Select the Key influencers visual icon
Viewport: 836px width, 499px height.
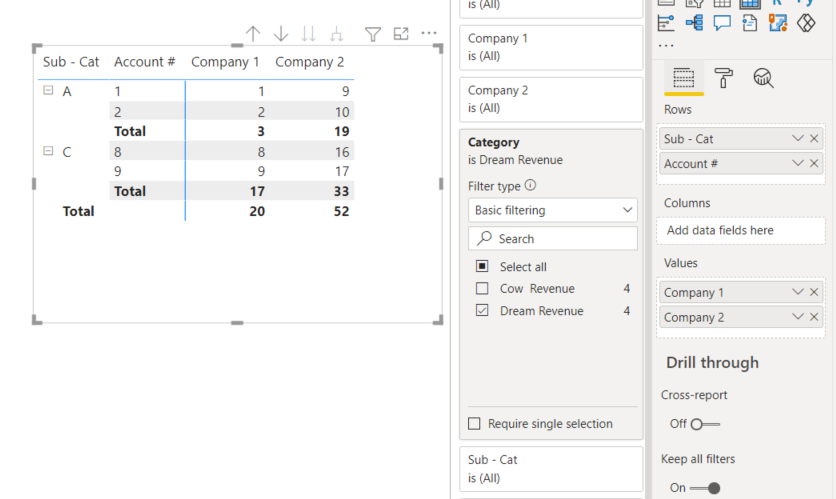[666, 23]
